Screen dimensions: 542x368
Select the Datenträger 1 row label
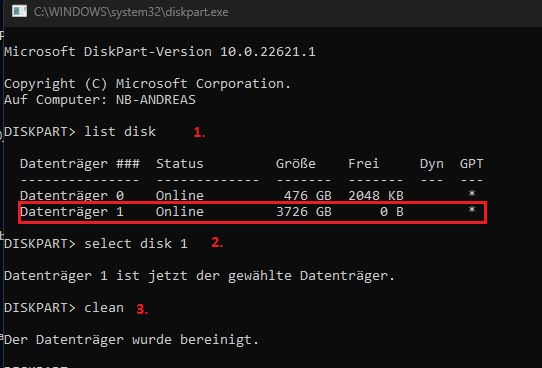click(x=72, y=211)
